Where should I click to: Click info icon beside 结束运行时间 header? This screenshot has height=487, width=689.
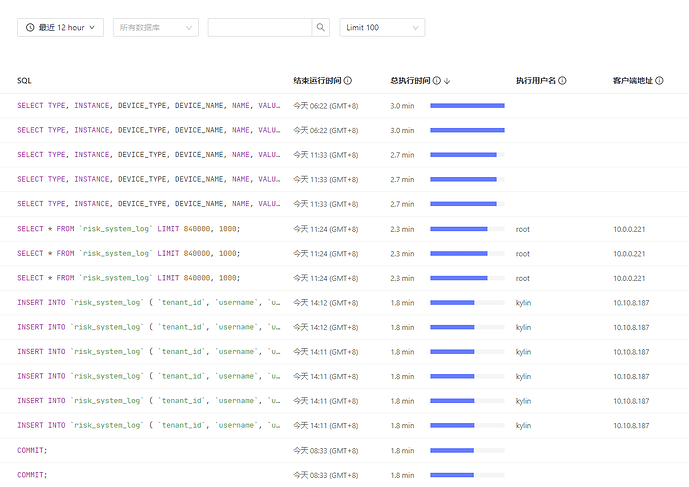pos(349,80)
